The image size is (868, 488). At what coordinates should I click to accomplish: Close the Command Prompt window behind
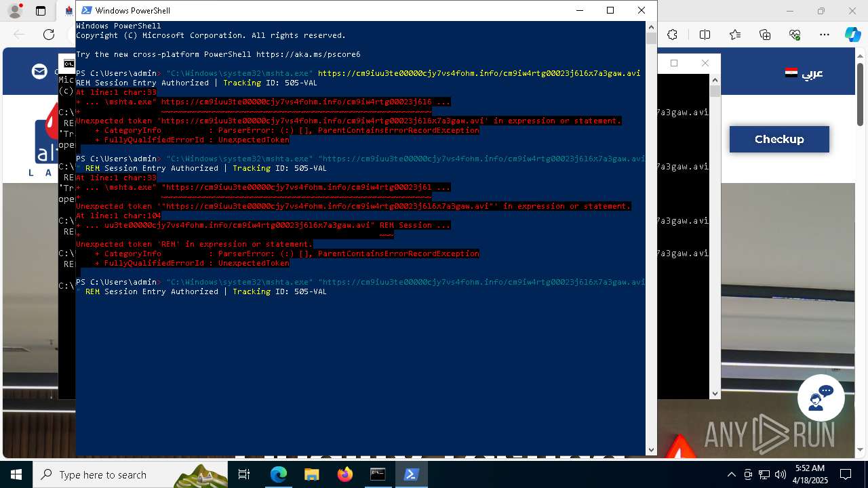point(705,63)
